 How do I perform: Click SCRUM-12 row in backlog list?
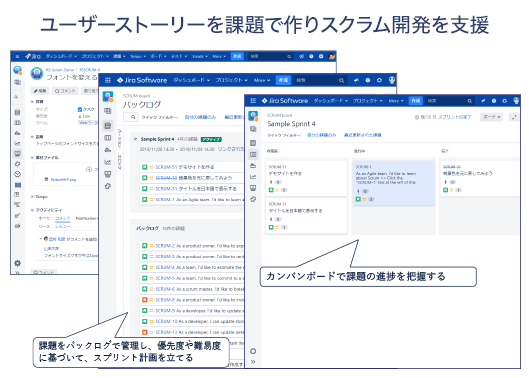pyautogui.click(x=192, y=332)
